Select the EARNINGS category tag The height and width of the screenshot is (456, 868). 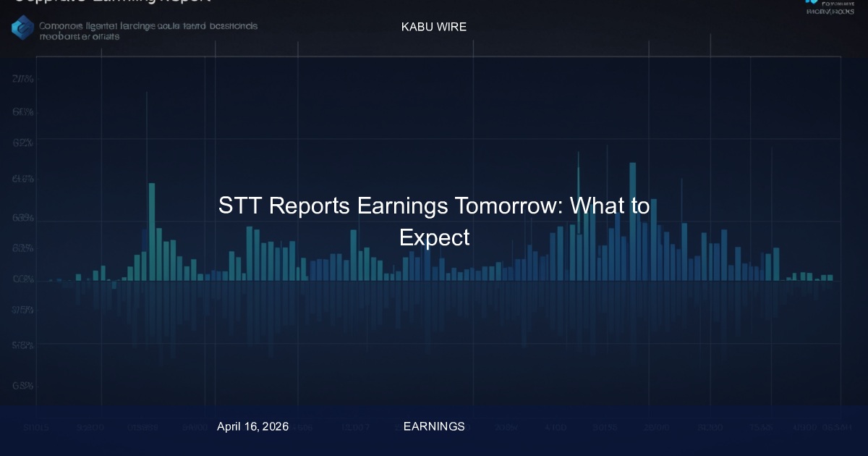coord(434,426)
